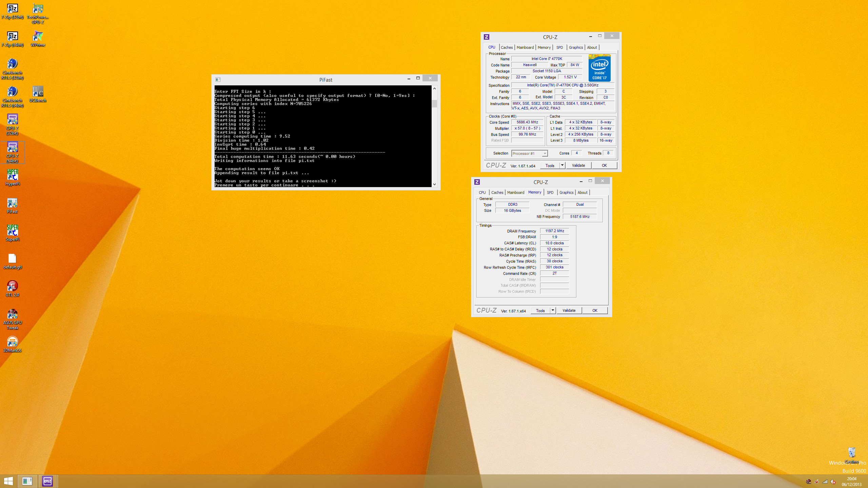Select the default.gtl file icon

pyautogui.click(x=12, y=261)
